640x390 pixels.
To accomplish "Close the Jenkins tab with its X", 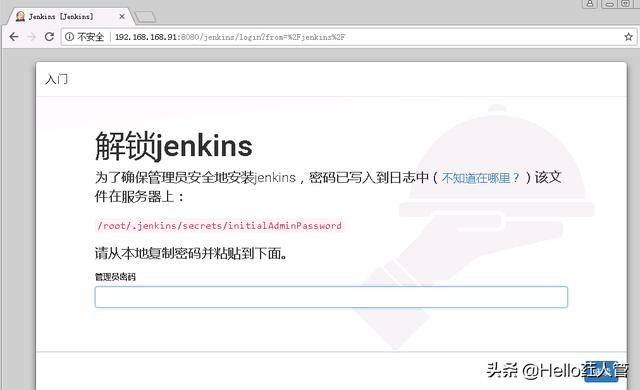I will [122, 17].
